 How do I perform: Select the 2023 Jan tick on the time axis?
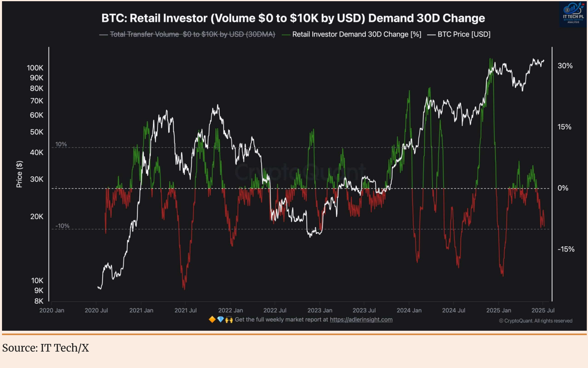(x=320, y=310)
